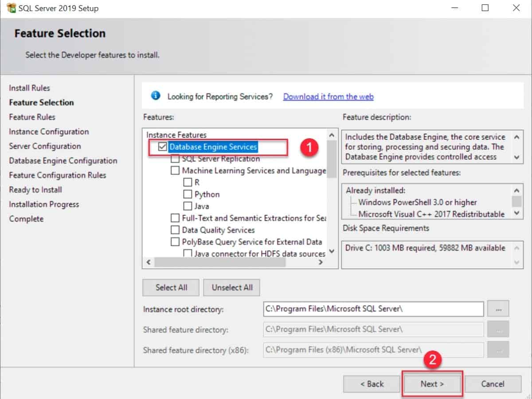Toggle the Database Engine Services checkbox
Screen dimensions: 532x399
162,147
